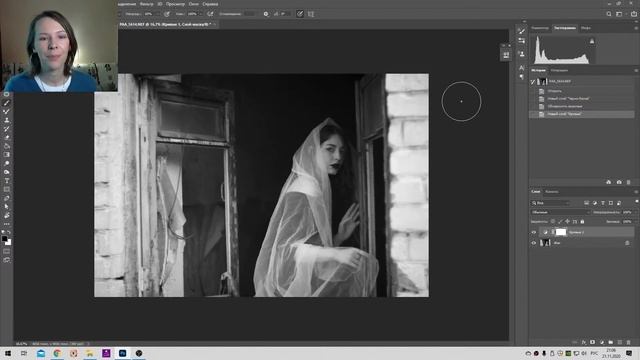Viewport: 640px width, 360px height.
Task: Toggle pressure for size icon
Action: [x=300, y=14]
